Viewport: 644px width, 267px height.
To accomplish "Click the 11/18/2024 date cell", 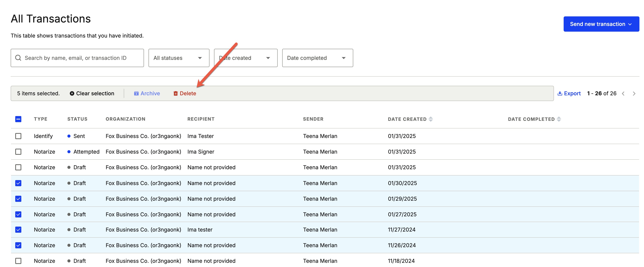I will coord(401,261).
